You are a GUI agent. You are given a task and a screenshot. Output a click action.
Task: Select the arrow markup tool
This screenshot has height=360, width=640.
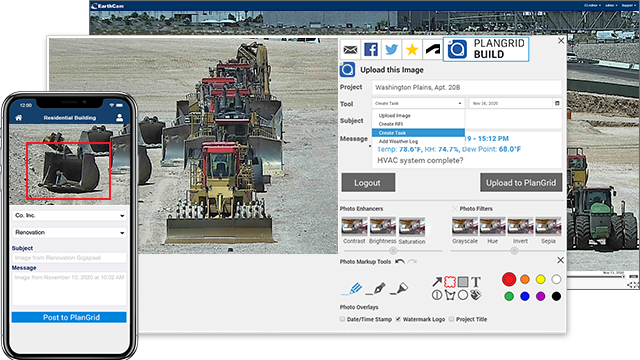point(437,281)
